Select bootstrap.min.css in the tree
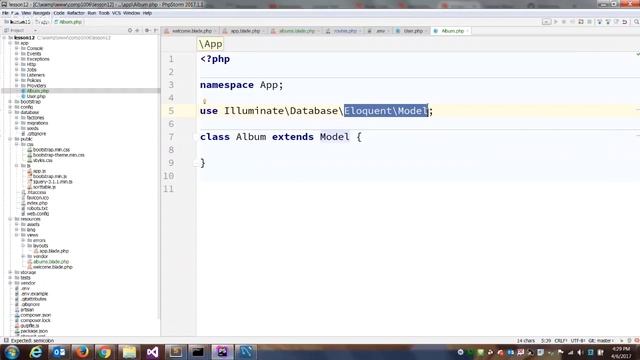The width and height of the screenshot is (640, 360). (x=51, y=150)
